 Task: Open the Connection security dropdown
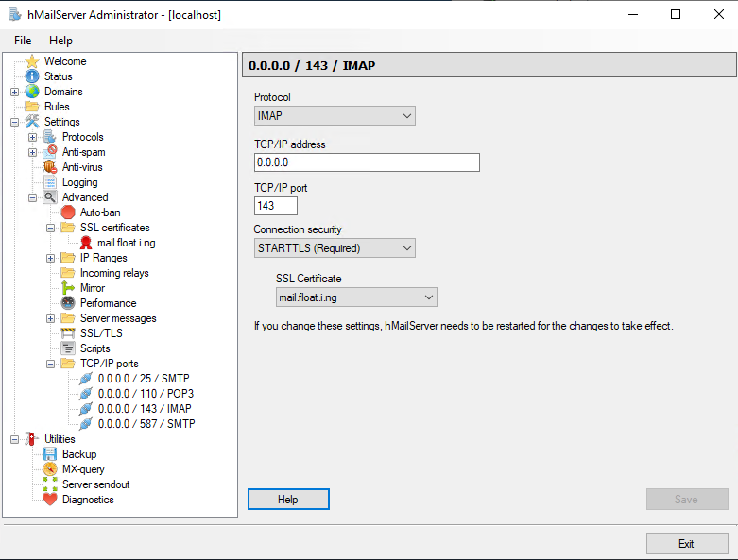point(335,247)
